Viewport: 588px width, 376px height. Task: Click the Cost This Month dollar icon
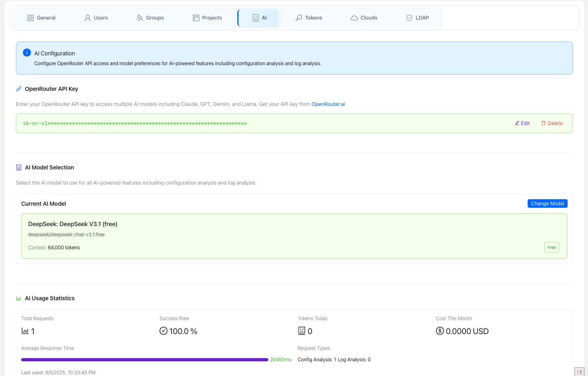point(440,331)
